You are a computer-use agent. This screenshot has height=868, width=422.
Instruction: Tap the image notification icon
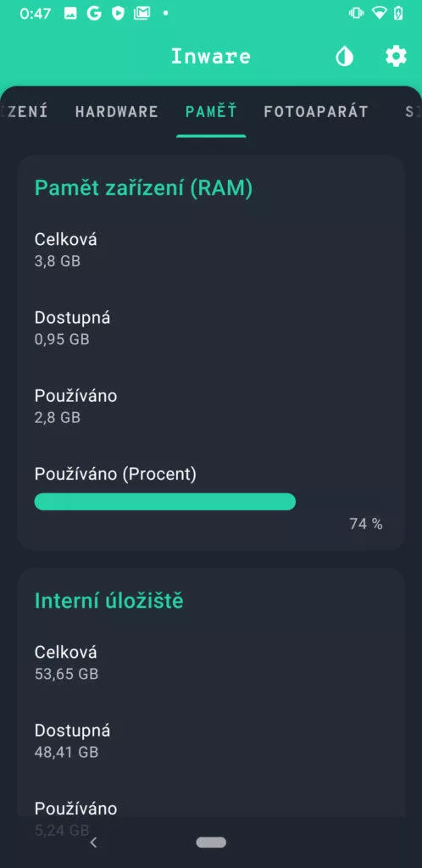click(70, 14)
